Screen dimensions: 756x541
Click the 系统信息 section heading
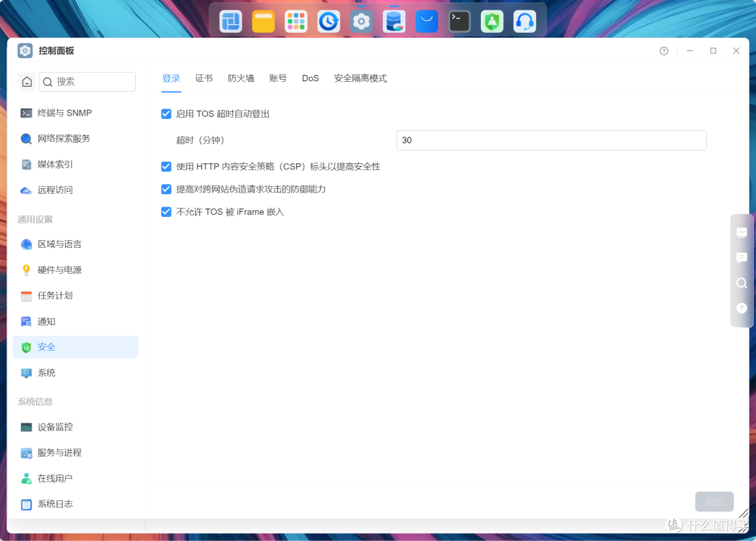click(x=35, y=402)
